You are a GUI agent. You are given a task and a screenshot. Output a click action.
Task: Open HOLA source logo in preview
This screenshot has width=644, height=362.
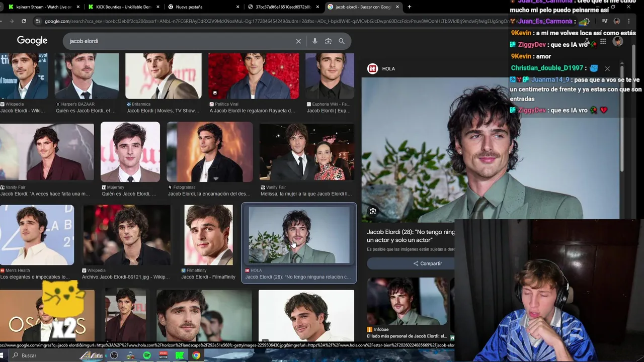pyautogui.click(x=373, y=69)
